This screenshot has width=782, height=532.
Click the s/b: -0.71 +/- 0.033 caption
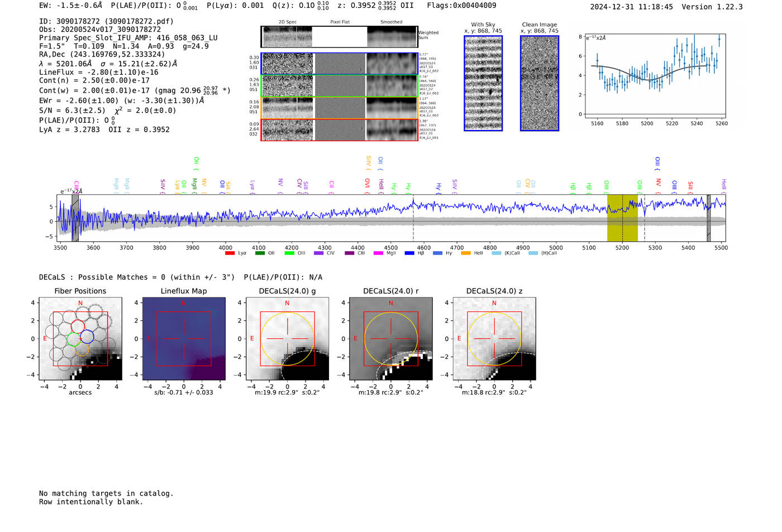184,392
